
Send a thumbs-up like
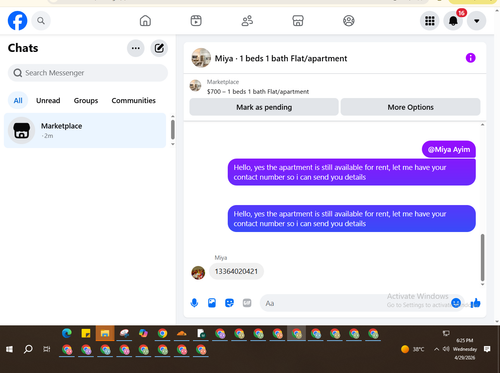(475, 303)
